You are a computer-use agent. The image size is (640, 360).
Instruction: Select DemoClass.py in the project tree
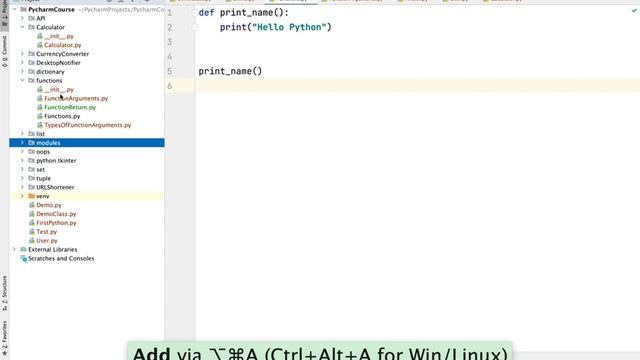(x=56, y=214)
